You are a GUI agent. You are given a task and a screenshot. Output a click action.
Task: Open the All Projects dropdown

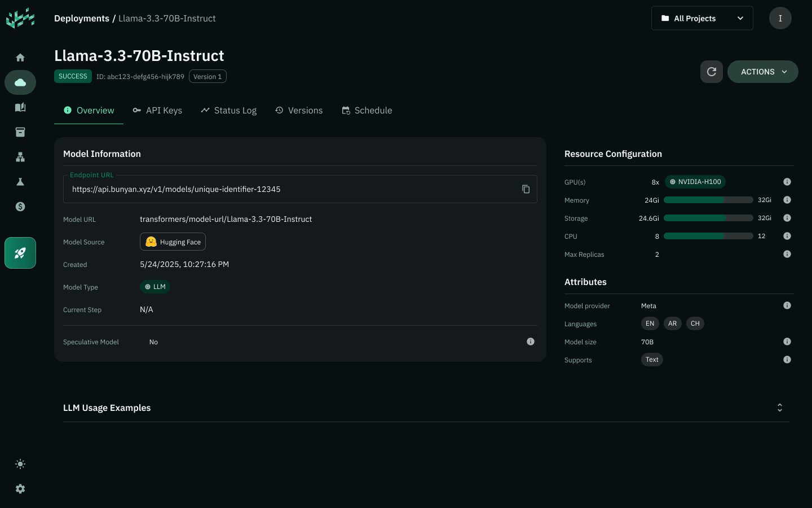click(702, 18)
